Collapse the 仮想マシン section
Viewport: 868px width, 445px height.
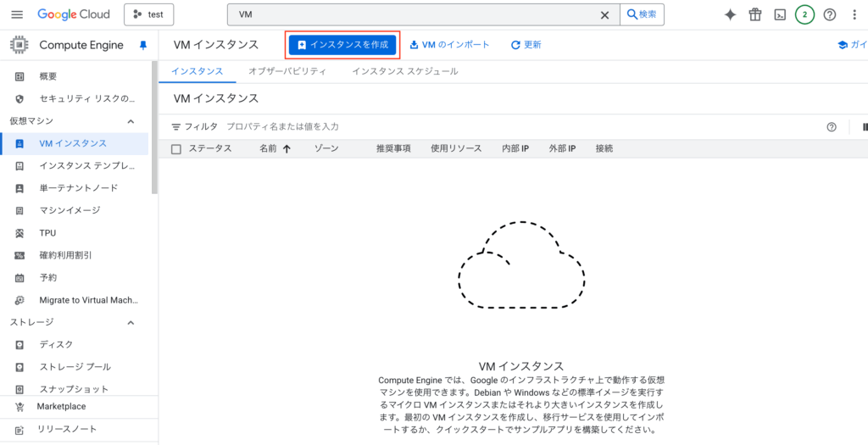coord(131,121)
